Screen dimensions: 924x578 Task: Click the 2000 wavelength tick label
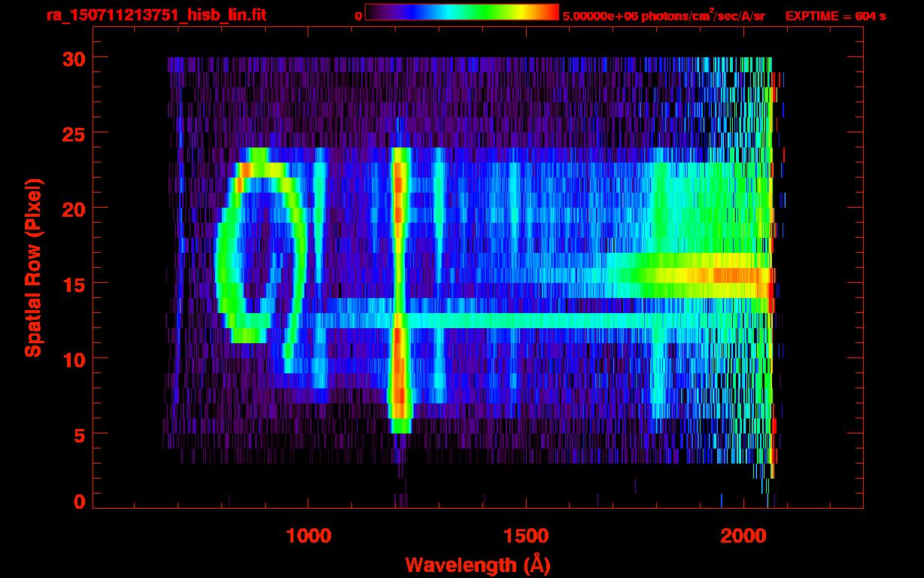coord(743,536)
